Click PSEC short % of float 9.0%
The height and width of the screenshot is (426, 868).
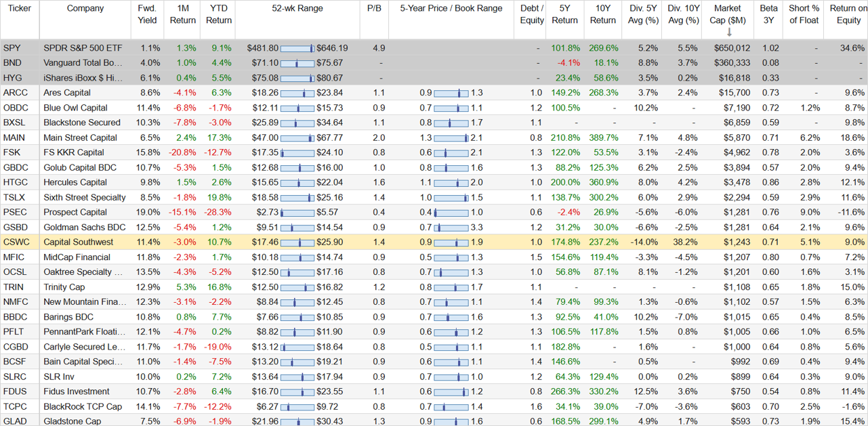tap(810, 212)
